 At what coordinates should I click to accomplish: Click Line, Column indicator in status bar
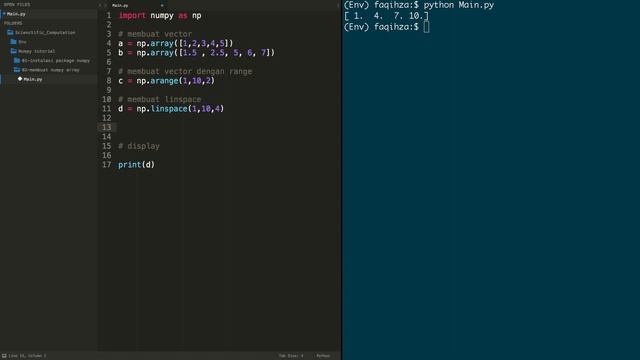coord(27,356)
